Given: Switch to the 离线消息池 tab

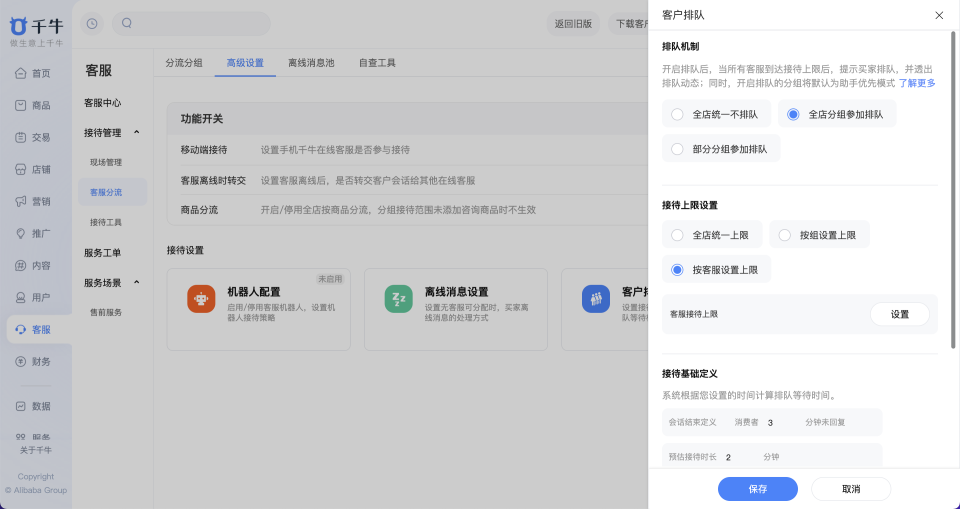Looking at the screenshot, I should 311,62.
